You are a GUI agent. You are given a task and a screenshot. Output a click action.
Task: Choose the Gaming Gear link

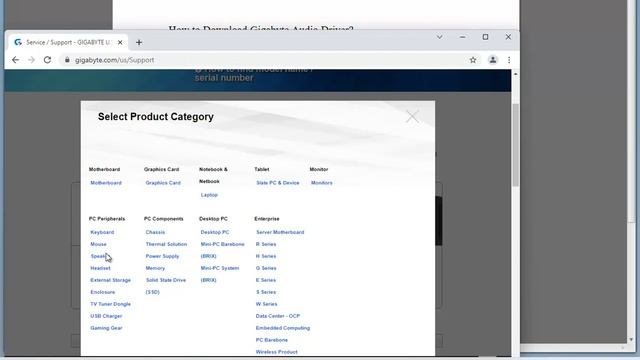[106, 328]
